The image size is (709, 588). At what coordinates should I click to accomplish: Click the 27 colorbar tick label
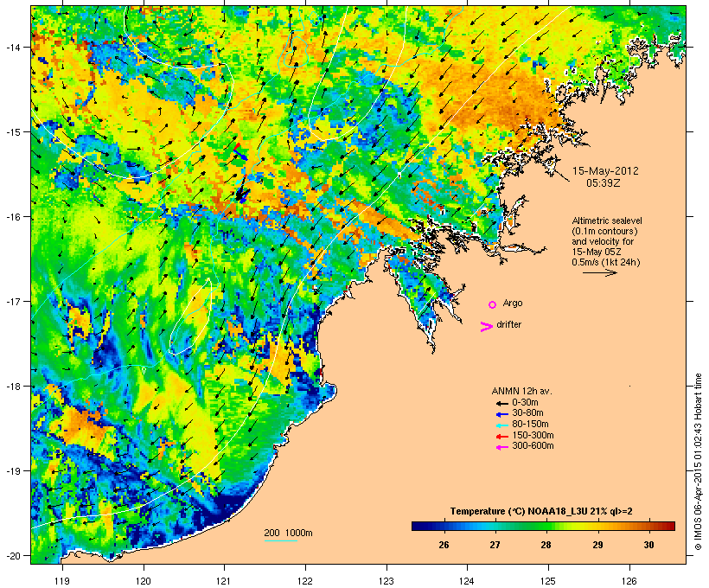[495, 545]
